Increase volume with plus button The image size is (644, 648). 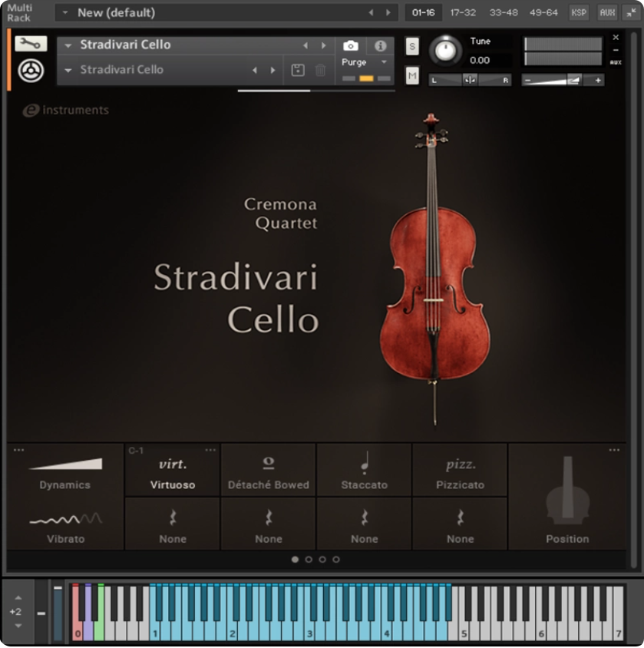(598, 81)
